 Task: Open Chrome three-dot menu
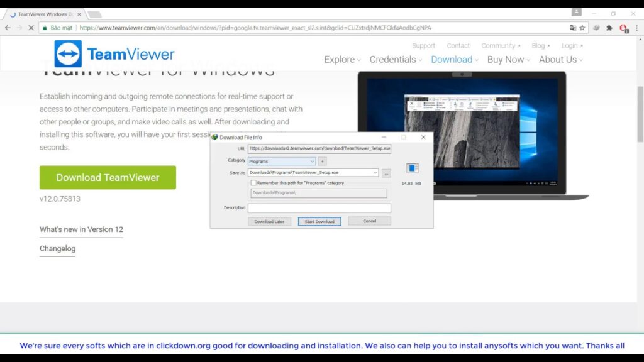pos(637,28)
